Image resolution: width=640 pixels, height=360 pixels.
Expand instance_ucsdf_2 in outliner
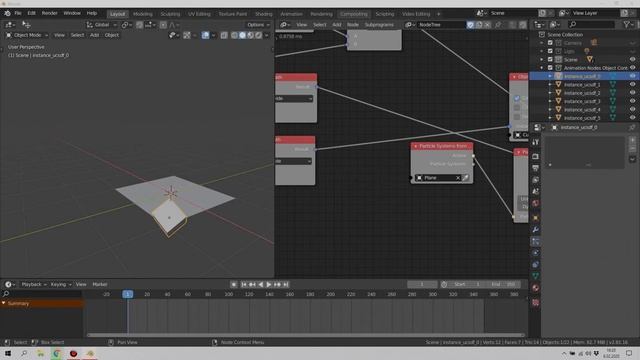(550, 93)
